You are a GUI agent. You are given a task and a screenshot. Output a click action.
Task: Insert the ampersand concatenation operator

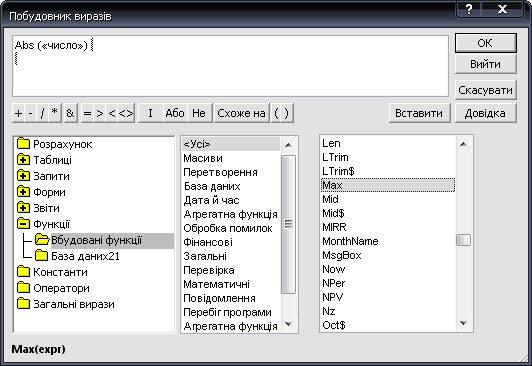pyautogui.click(x=71, y=113)
